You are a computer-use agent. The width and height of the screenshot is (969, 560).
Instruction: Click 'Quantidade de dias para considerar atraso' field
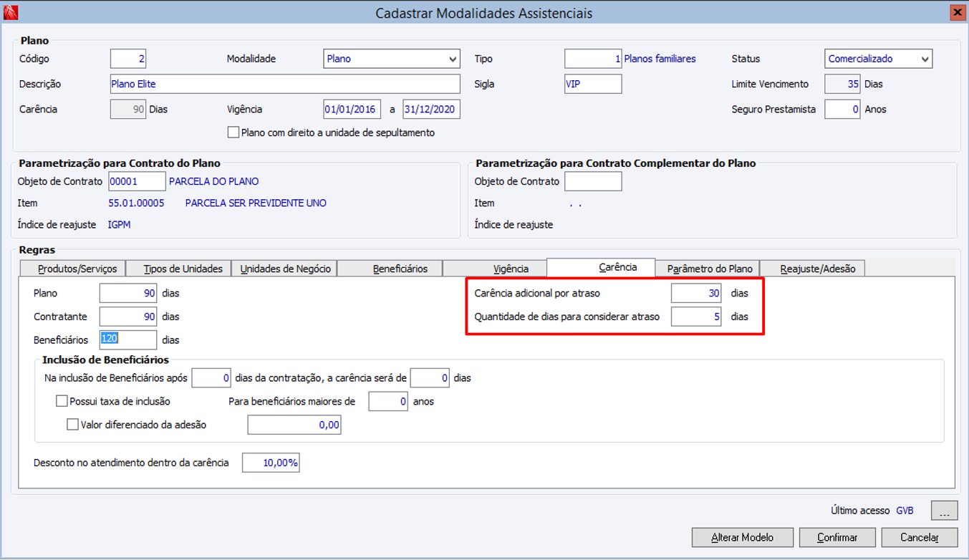(696, 317)
